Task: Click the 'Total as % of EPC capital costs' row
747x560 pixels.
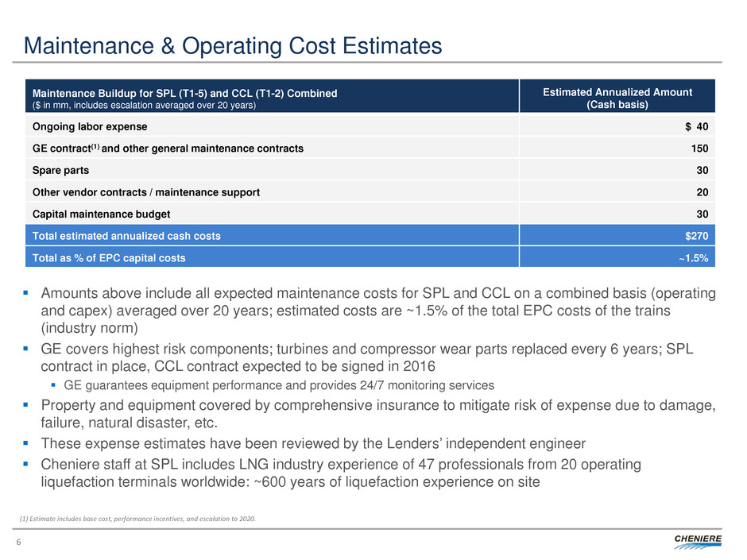Action: 110,257
